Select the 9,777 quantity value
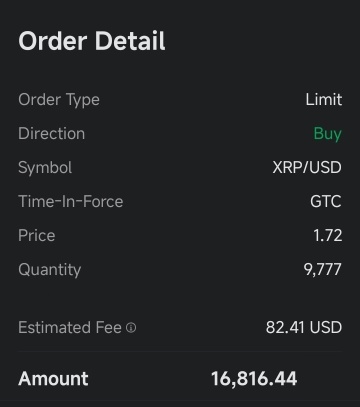360x407 pixels. (322, 270)
